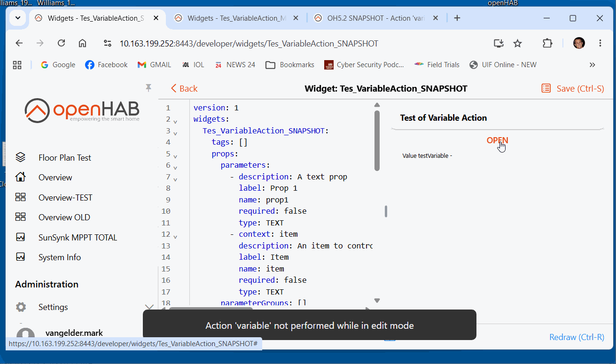Collapse the props block at line 5
This screenshot has height=364, width=616.
[175, 156]
